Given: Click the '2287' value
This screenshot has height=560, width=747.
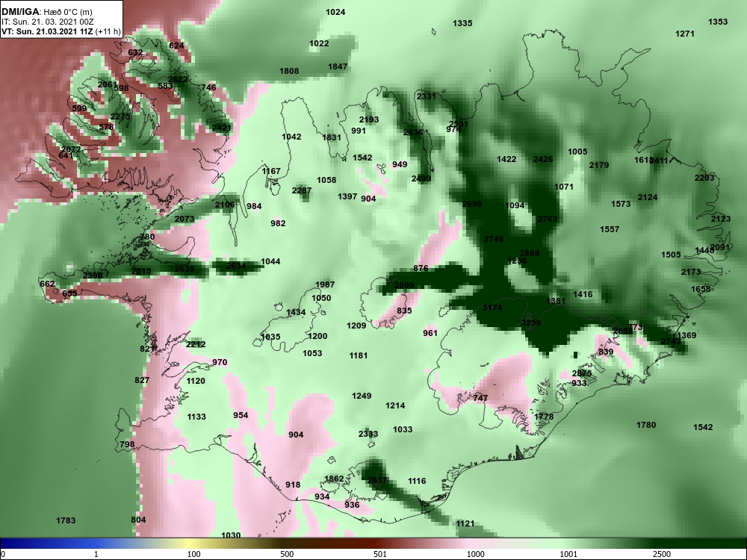Looking at the screenshot, I should (302, 190).
